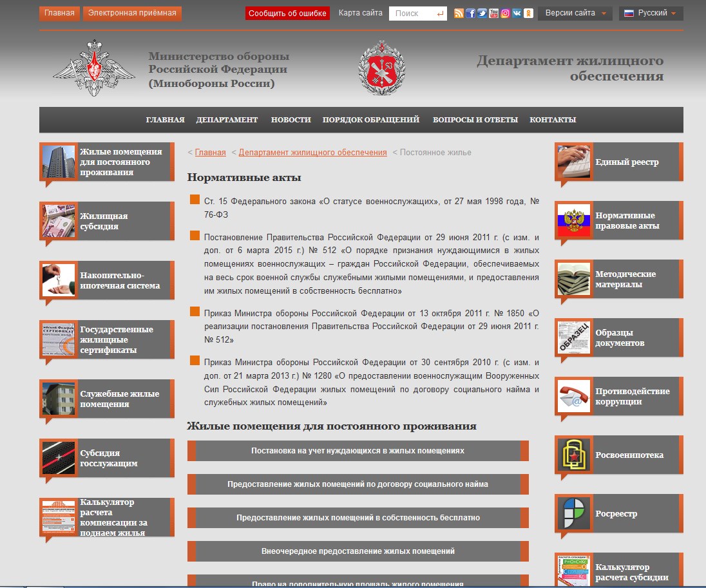Open the Электронная приёмная button
This screenshot has width=706, height=588.
132,14
